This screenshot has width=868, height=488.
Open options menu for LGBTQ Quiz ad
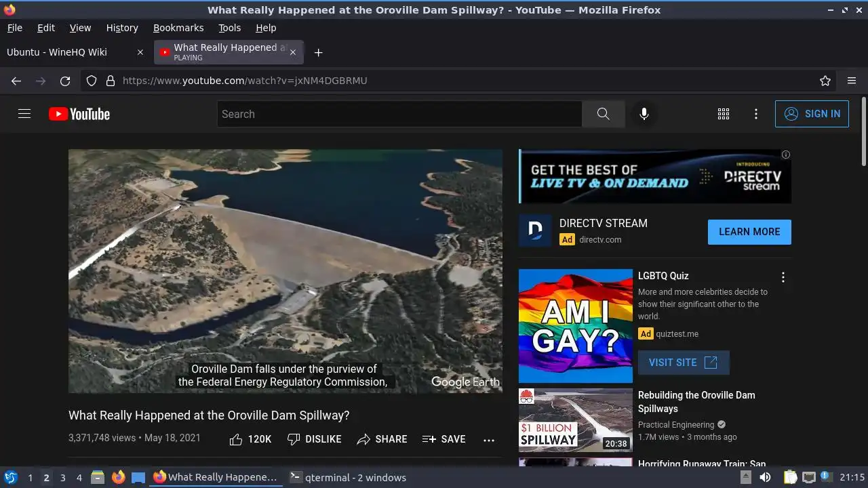pyautogui.click(x=783, y=277)
